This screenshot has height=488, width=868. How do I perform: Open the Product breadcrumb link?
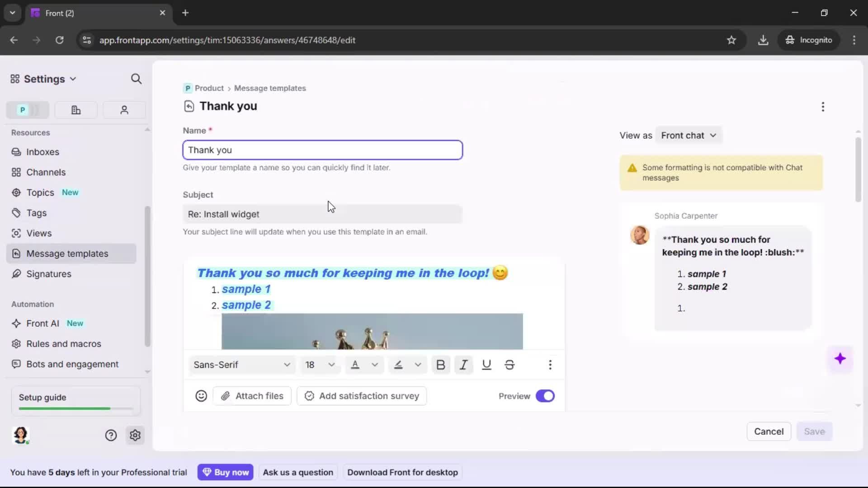pyautogui.click(x=208, y=88)
